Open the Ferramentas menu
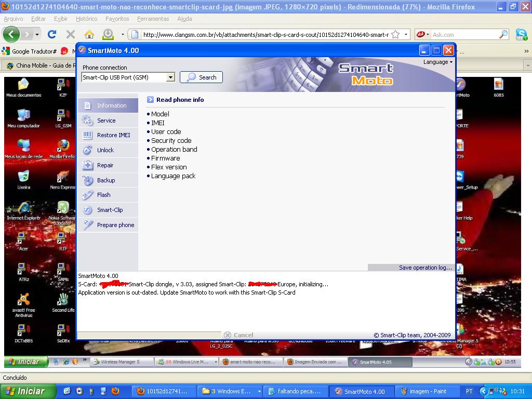 153,19
